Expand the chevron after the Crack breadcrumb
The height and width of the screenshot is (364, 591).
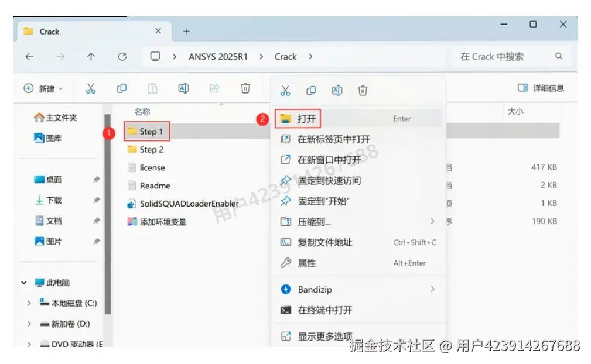(x=310, y=57)
